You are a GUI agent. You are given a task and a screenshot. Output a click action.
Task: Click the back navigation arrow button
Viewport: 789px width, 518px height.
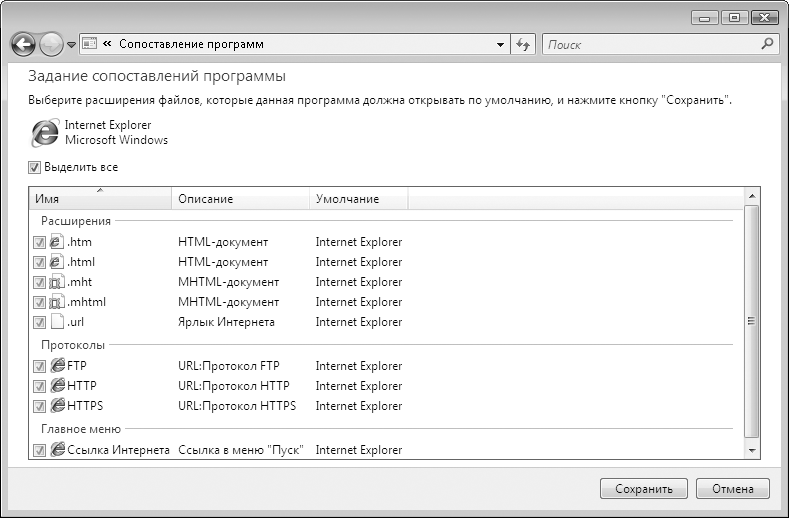(x=23, y=45)
